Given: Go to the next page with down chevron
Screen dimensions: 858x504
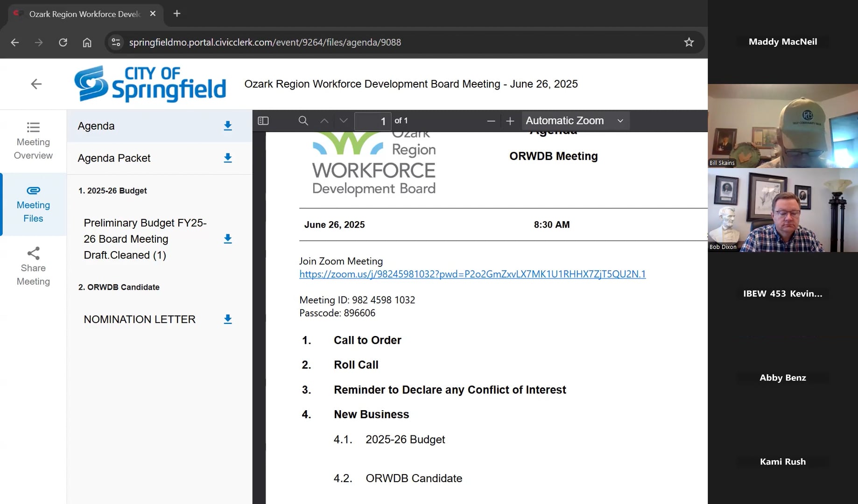Looking at the screenshot, I should coord(343,120).
